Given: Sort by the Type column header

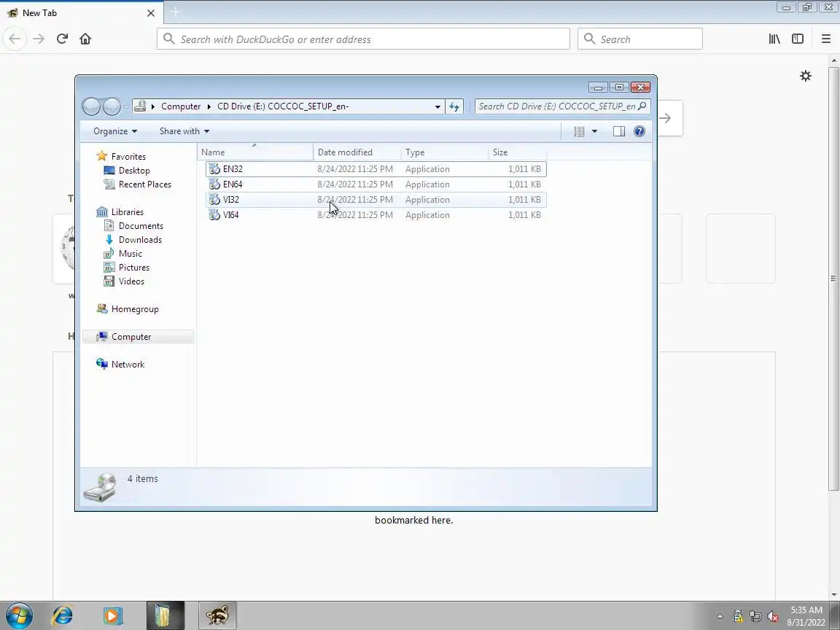Looking at the screenshot, I should (444, 152).
